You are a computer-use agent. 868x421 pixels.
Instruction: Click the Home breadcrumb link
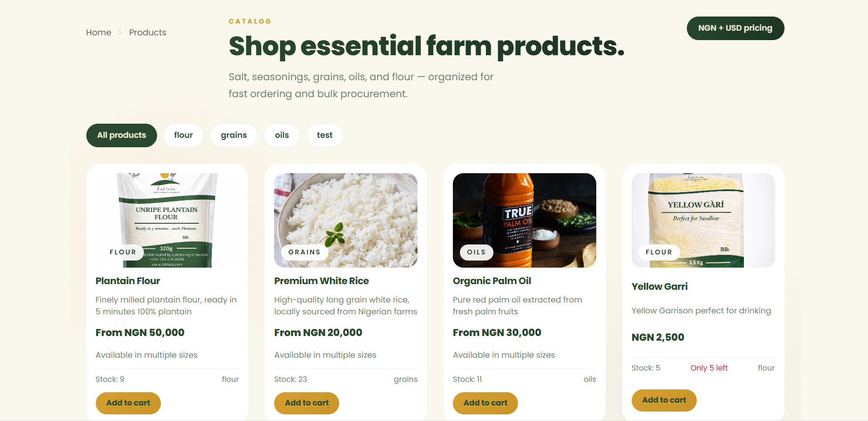pyautogui.click(x=98, y=32)
